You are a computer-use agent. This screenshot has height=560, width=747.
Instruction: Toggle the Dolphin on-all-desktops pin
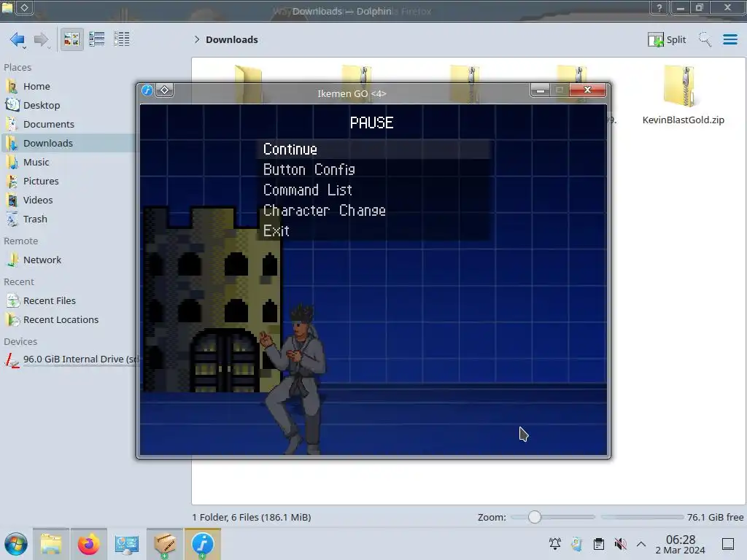tap(24, 7)
